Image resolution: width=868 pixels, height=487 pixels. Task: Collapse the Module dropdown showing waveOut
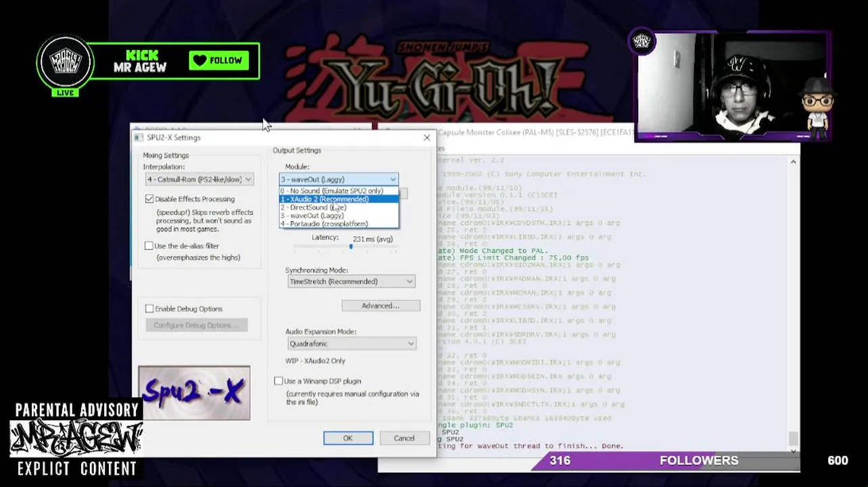(339, 179)
